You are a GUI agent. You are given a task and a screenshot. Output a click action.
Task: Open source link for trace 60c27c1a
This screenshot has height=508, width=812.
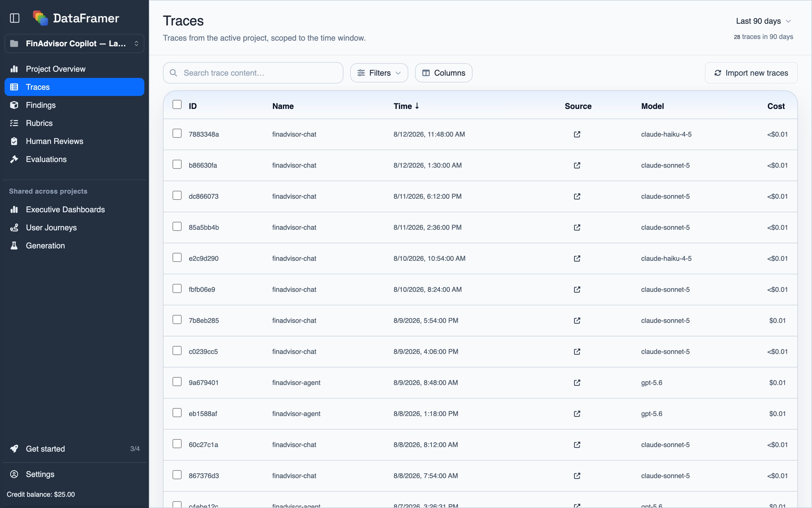pos(577,445)
